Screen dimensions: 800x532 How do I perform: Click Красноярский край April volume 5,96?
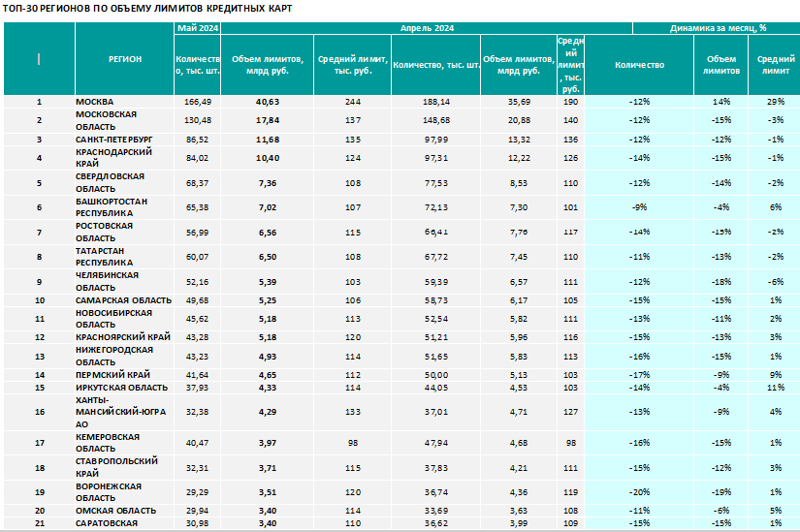(x=519, y=337)
